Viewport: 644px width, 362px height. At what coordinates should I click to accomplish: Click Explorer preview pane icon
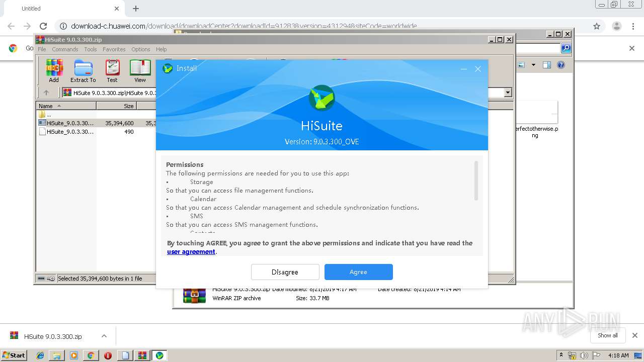tap(547, 65)
